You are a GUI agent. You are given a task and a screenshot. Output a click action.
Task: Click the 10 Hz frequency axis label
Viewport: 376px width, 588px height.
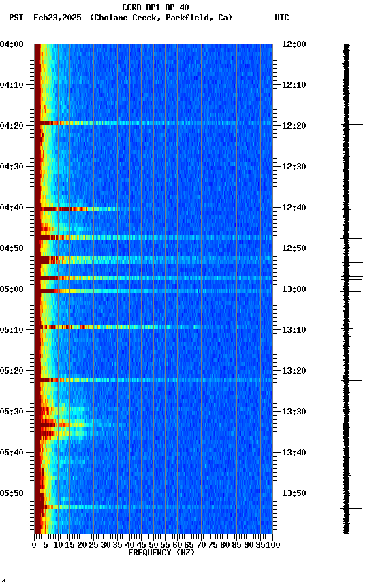tap(58, 546)
